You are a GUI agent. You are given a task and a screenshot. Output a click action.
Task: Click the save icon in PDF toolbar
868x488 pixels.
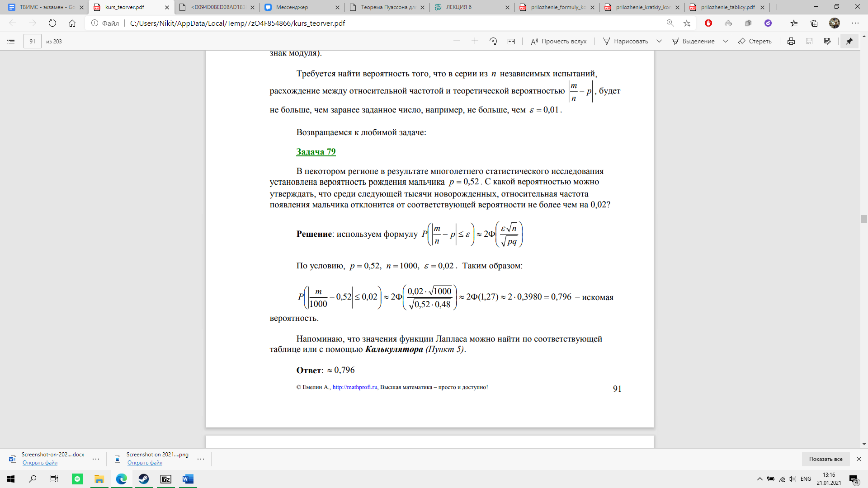[x=809, y=41]
